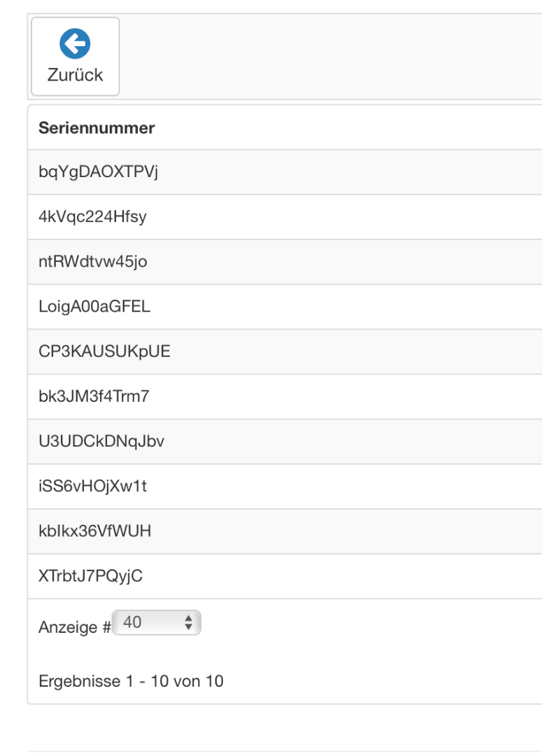Screen dimensions: 542x756
Task: Click the Ergebnisse 1 - 10 von 10 text
Action: 131,680
